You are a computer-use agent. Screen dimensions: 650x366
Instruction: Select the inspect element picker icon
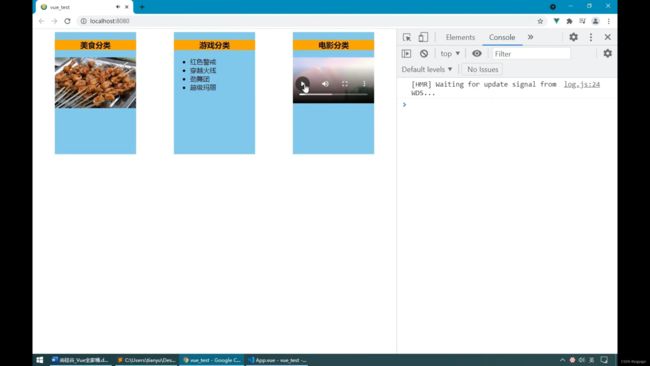coord(407,37)
